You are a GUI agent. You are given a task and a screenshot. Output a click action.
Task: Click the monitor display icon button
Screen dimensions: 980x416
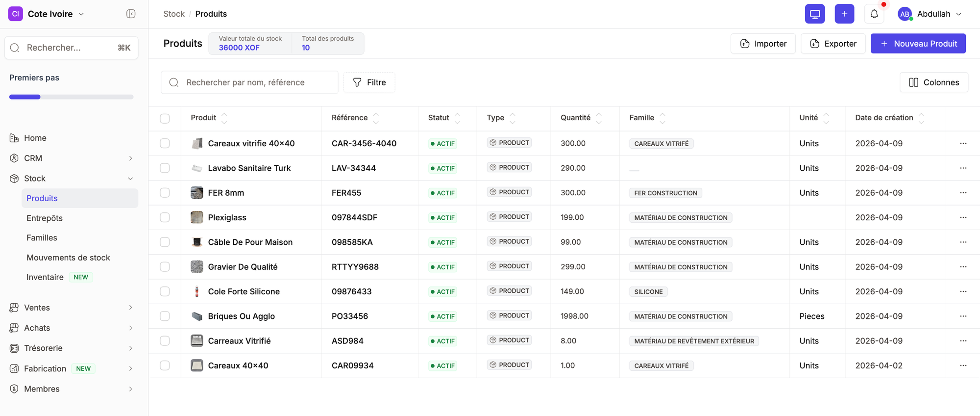click(x=814, y=14)
